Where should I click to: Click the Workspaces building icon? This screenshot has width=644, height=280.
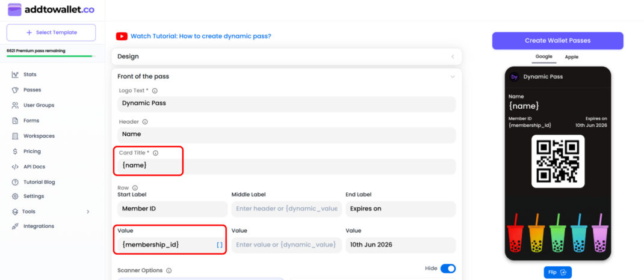[x=15, y=136]
